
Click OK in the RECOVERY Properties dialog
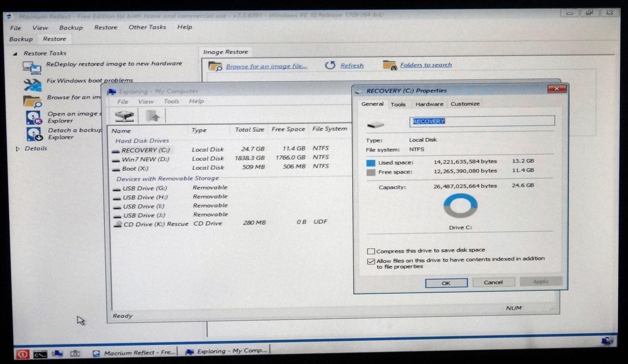pyautogui.click(x=446, y=283)
